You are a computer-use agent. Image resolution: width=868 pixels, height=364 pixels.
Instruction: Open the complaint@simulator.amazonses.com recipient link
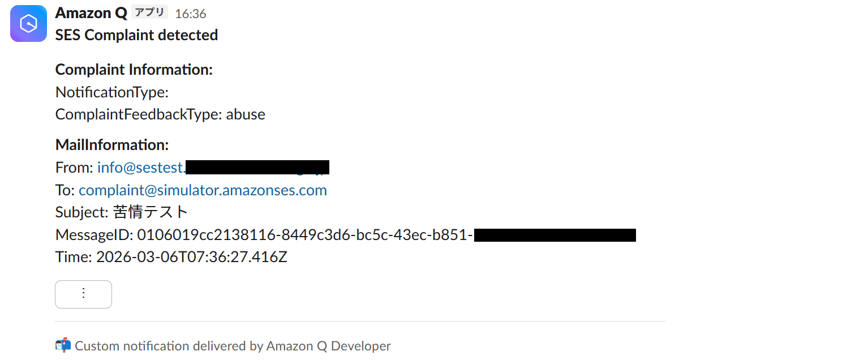tap(203, 190)
